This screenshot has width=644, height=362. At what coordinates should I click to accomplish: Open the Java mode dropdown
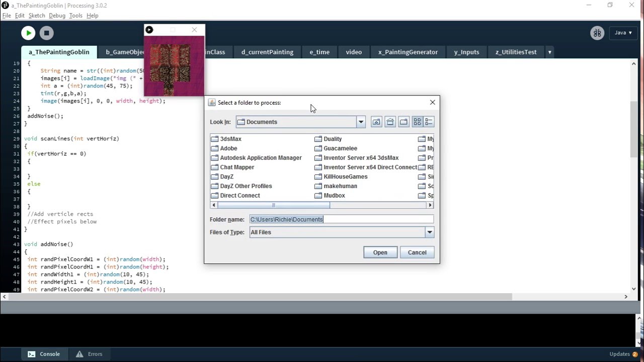click(x=623, y=33)
